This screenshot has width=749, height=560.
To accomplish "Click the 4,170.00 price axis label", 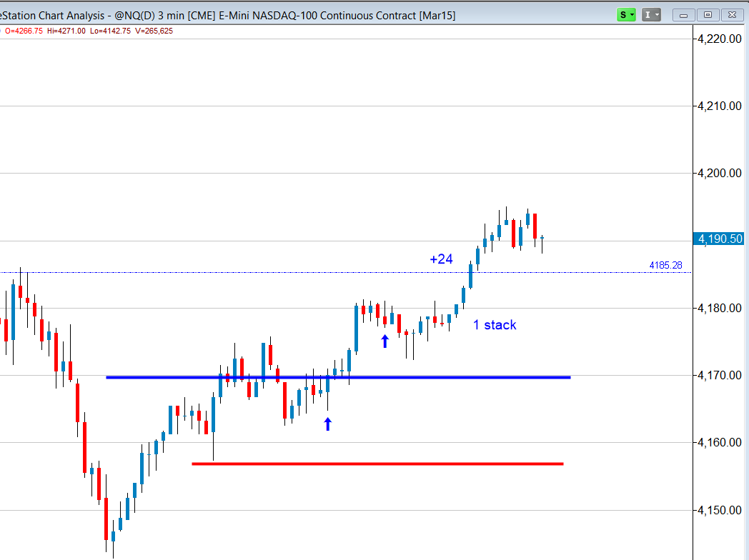I will click(720, 375).
